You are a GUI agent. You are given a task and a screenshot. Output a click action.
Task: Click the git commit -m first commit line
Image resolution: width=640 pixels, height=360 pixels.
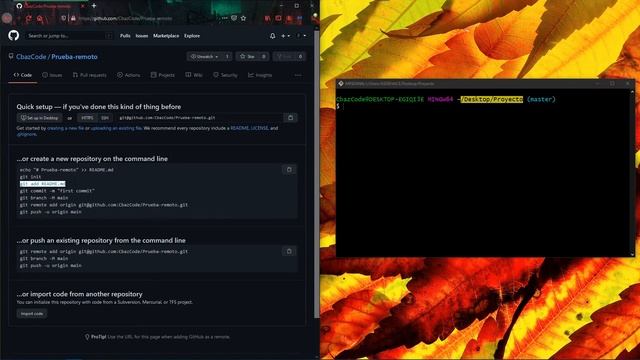(57, 191)
